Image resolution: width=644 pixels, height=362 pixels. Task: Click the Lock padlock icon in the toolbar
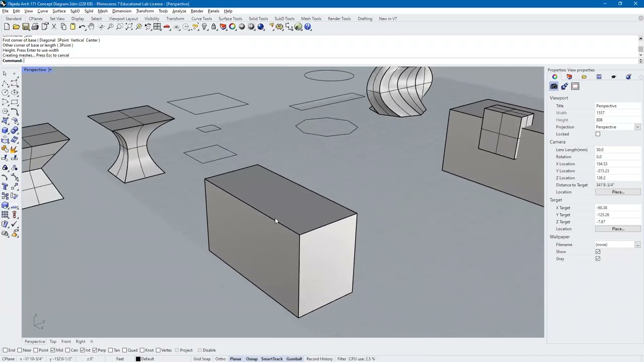click(214, 27)
